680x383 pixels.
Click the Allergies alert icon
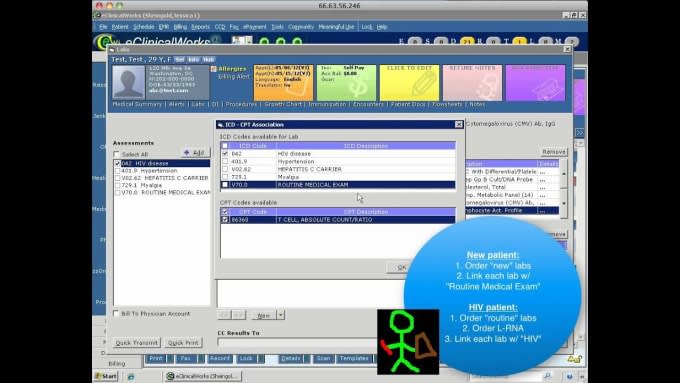[213, 69]
